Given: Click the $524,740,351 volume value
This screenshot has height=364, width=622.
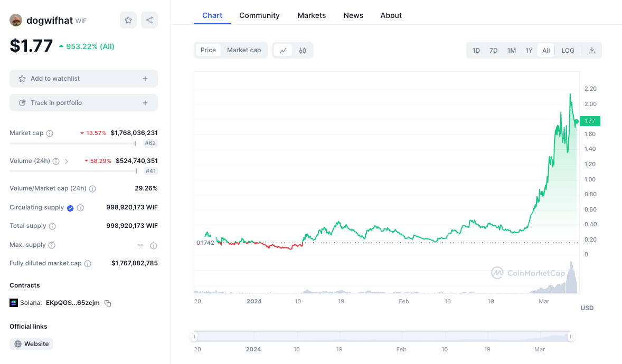Looking at the screenshot, I should (137, 160).
